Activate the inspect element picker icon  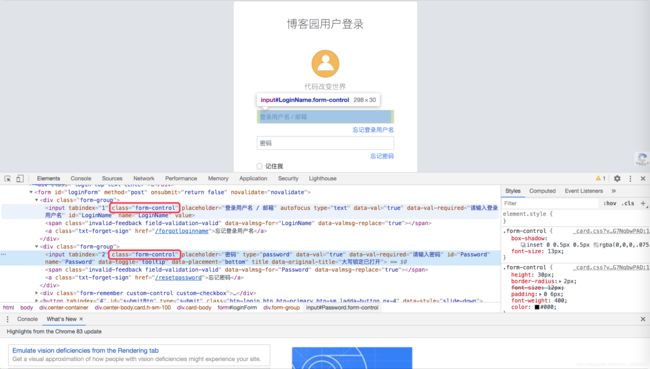click(8, 179)
